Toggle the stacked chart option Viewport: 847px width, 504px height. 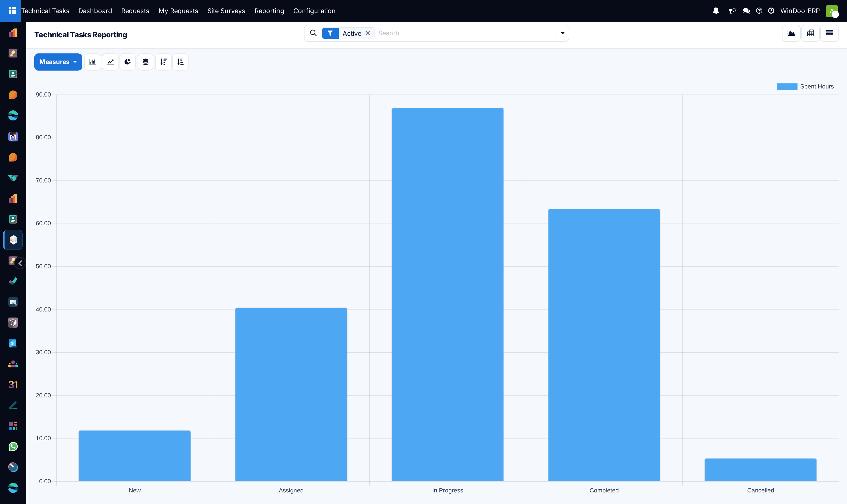click(145, 62)
